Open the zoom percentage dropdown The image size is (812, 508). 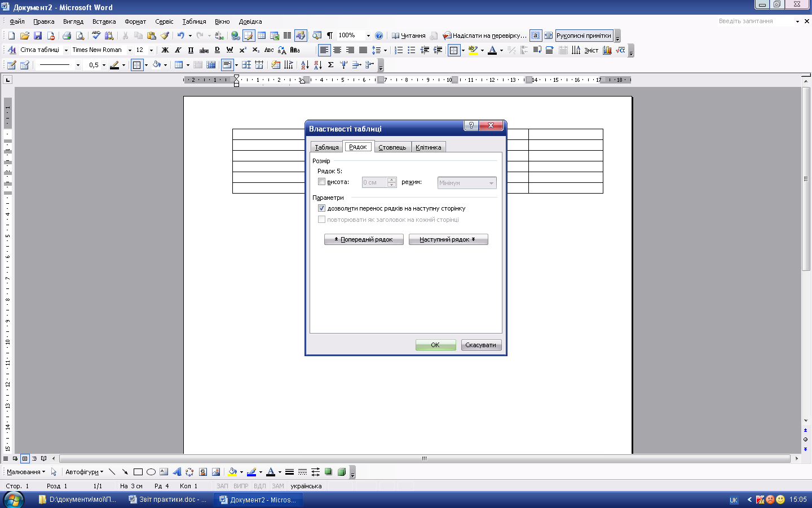click(368, 36)
